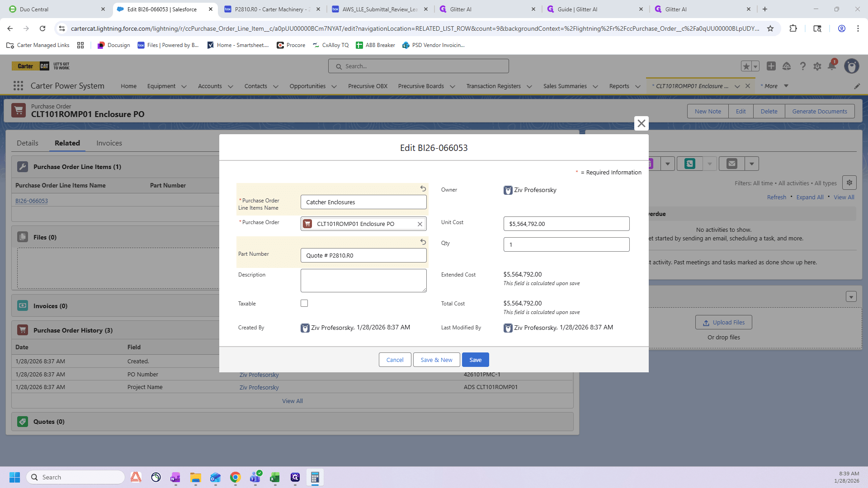Click the Help question mark icon

point(803,66)
